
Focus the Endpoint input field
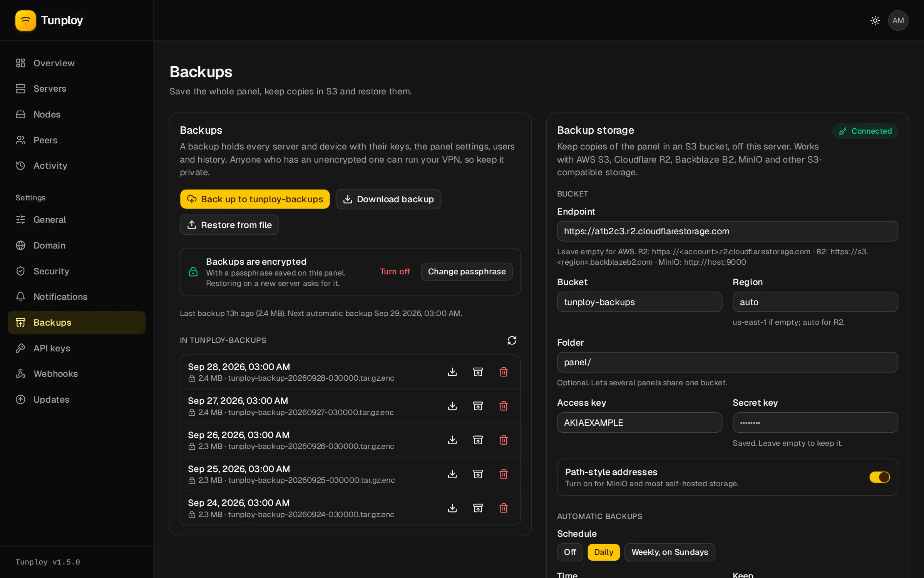pos(727,231)
